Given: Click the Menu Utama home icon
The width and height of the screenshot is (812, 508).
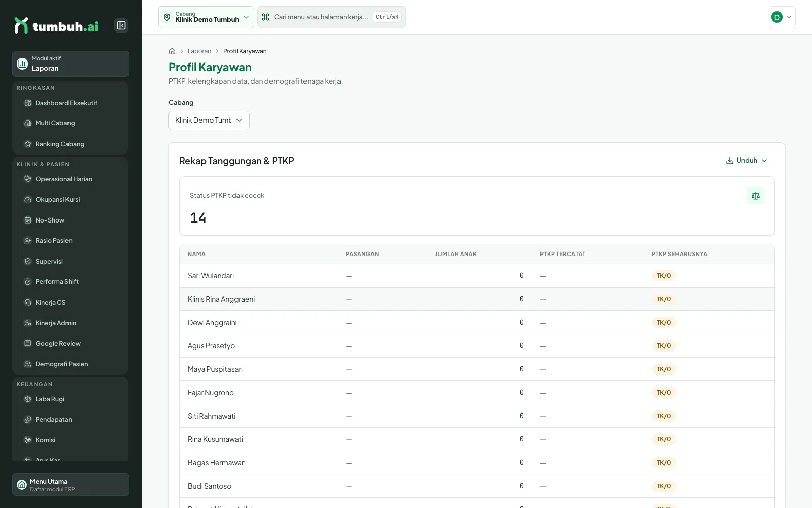Looking at the screenshot, I should pyautogui.click(x=22, y=485).
